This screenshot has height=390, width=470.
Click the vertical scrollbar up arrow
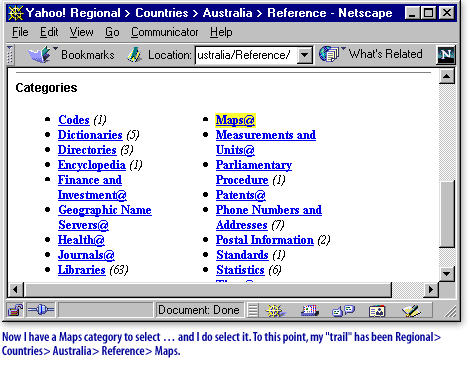[x=447, y=76]
